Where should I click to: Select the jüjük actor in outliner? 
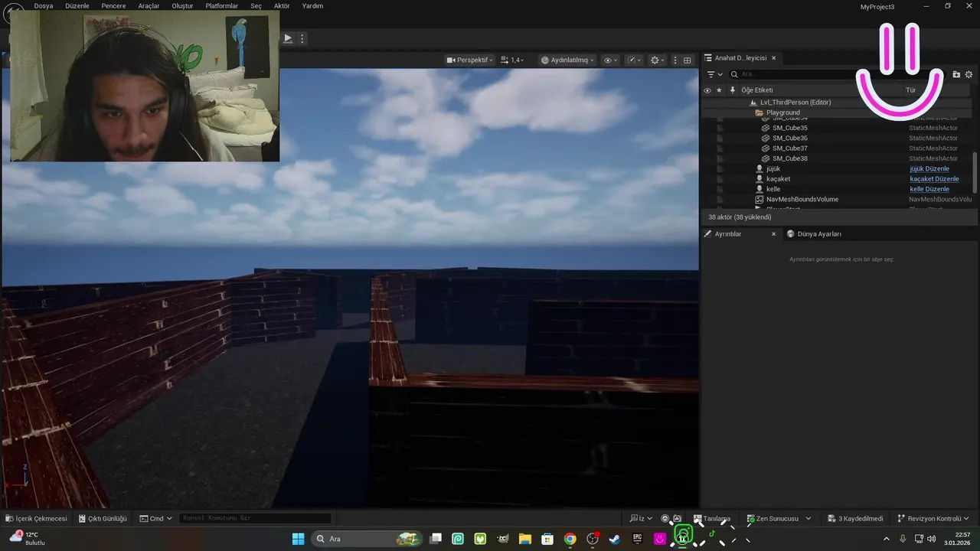773,168
